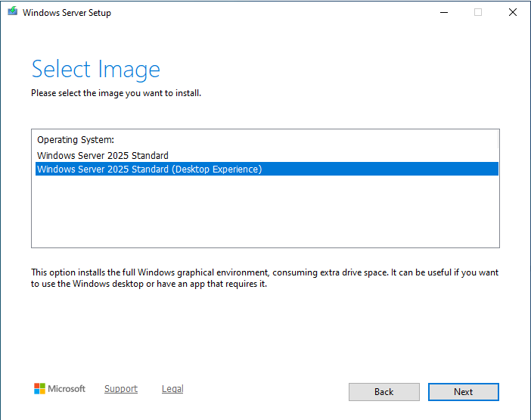The width and height of the screenshot is (531, 420).
Task: Click the Select Image heading
Action: click(x=96, y=70)
